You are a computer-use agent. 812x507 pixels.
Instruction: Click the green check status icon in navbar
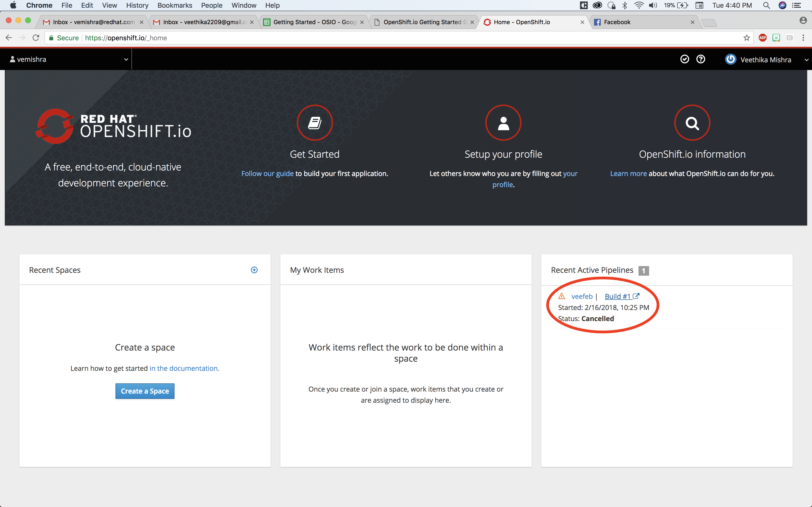point(684,59)
